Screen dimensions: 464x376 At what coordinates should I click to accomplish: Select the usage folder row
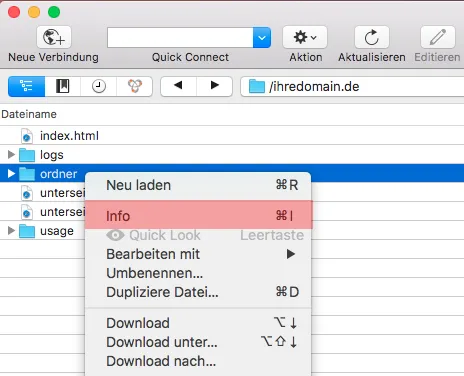click(x=232, y=231)
